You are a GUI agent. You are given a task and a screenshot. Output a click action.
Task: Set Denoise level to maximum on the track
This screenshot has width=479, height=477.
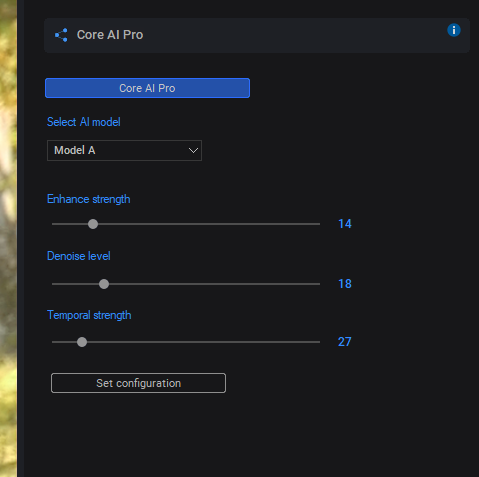coord(319,284)
